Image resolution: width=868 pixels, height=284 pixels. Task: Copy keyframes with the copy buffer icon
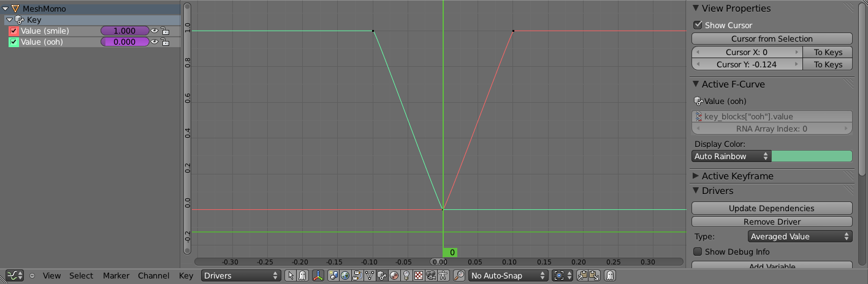tap(582, 275)
